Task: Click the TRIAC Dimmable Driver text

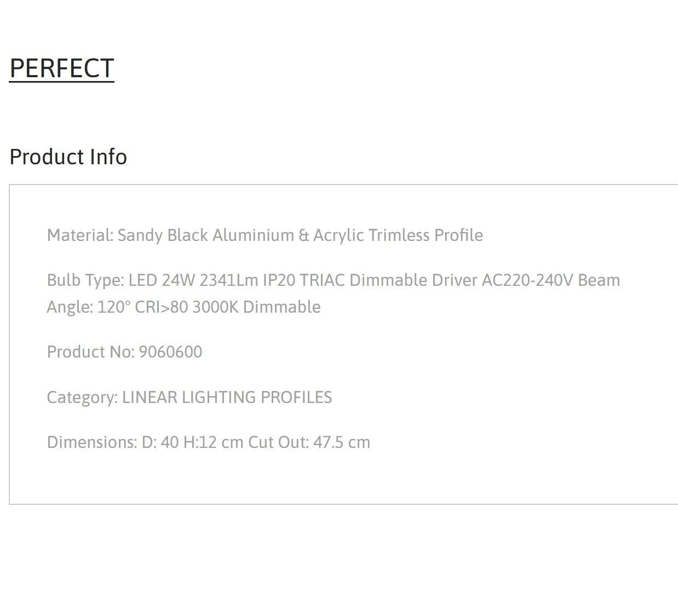Action: [x=389, y=280]
